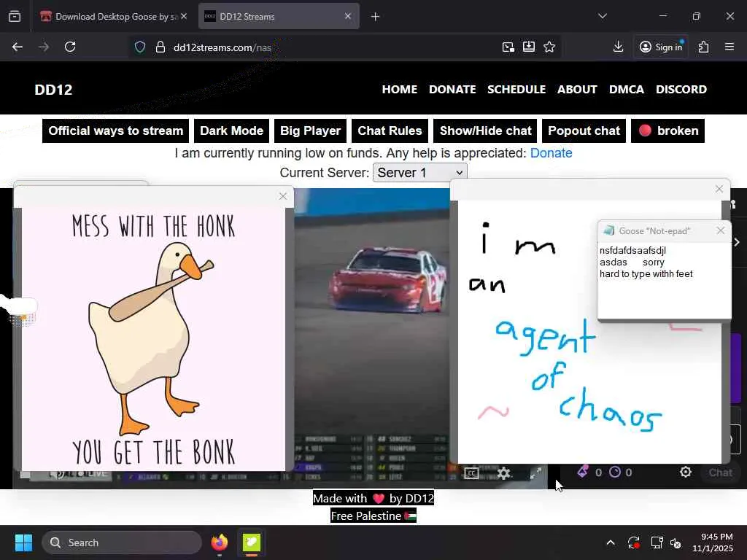The height and width of the screenshot is (560, 747).
Task: Open the Firefox View icon in the tab bar's left corner
Action: coord(15,17)
